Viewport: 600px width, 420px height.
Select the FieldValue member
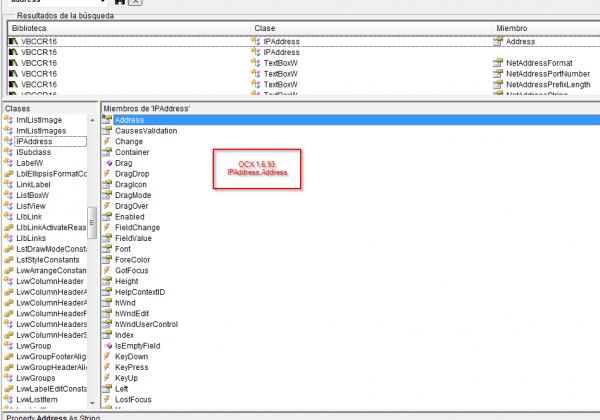tap(133, 238)
